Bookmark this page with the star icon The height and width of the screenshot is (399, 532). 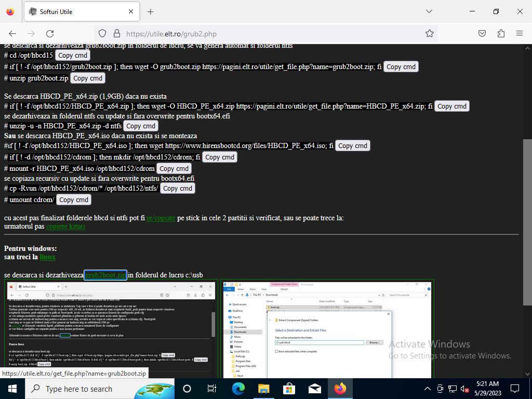tap(429, 34)
